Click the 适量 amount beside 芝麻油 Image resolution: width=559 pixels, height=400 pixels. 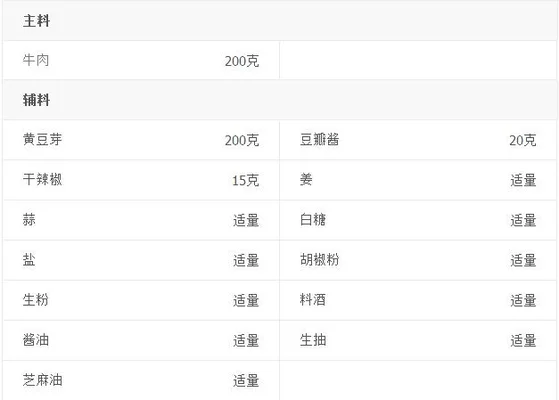(246, 381)
